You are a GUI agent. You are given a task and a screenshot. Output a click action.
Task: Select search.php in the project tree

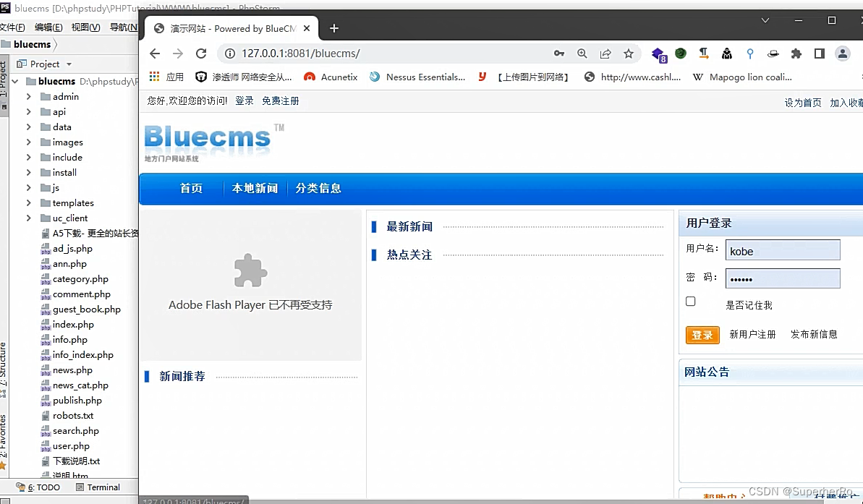76,431
